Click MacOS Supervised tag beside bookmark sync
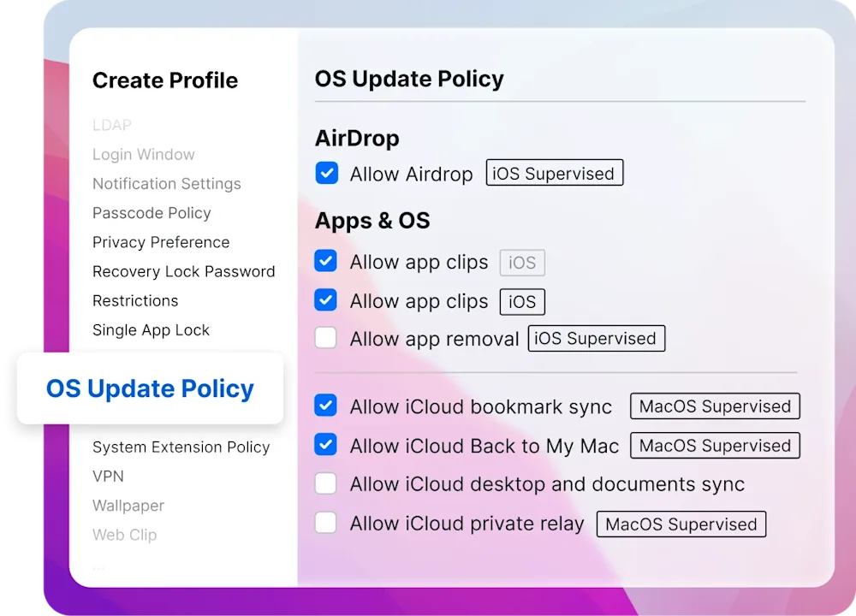The width and height of the screenshot is (856, 616). (x=715, y=406)
